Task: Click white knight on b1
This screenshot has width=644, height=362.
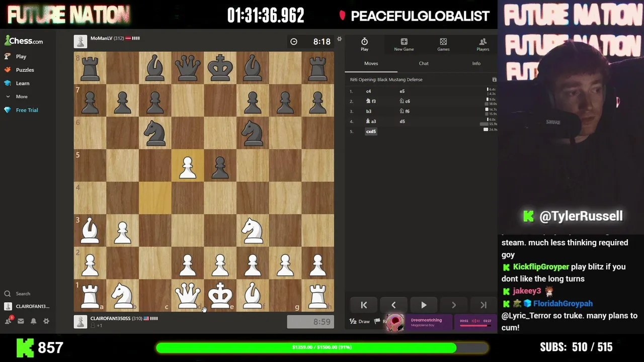Action: pos(122,295)
